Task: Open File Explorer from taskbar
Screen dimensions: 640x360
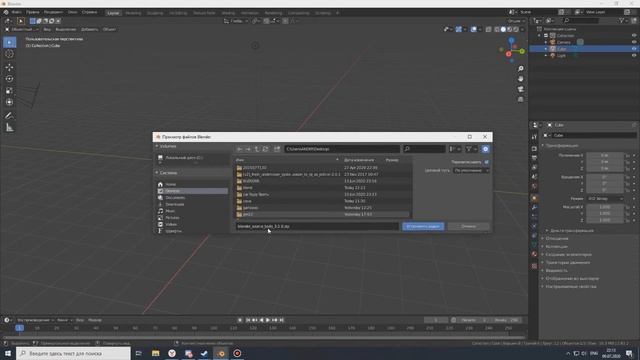Action: tap(156, 353)
